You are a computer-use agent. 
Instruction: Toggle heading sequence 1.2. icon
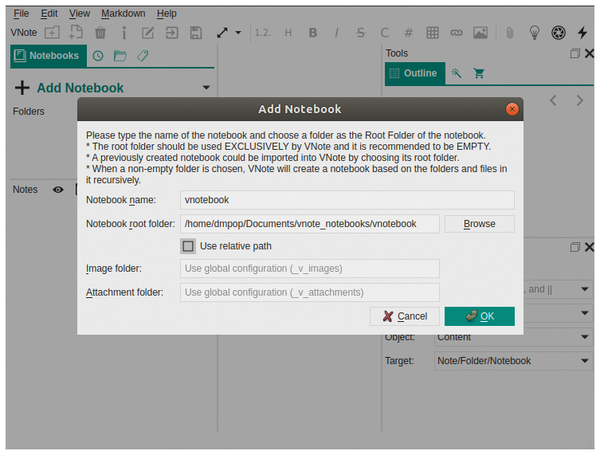(x=263, y=33)
